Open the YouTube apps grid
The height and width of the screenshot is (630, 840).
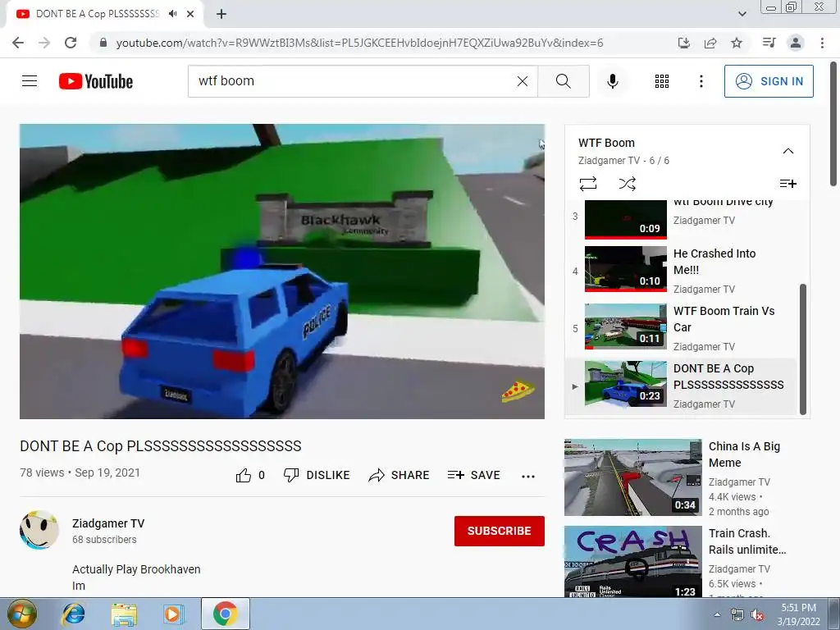[662, 81]
